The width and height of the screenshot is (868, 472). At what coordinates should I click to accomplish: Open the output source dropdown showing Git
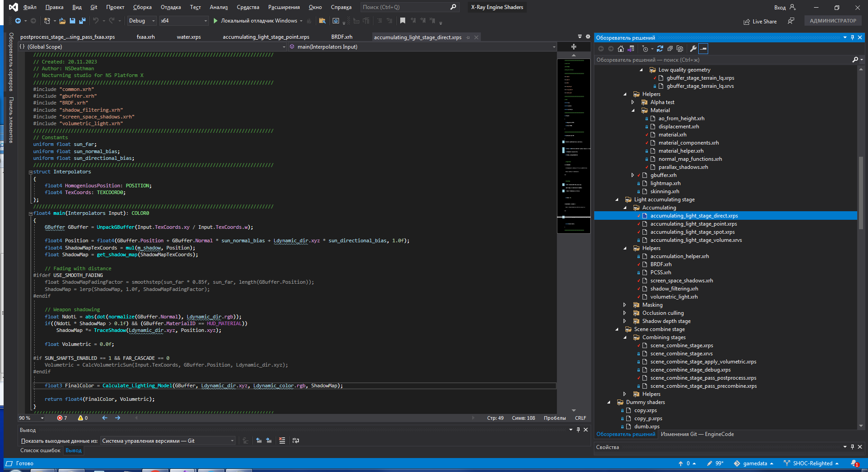[x=167, y=440]
